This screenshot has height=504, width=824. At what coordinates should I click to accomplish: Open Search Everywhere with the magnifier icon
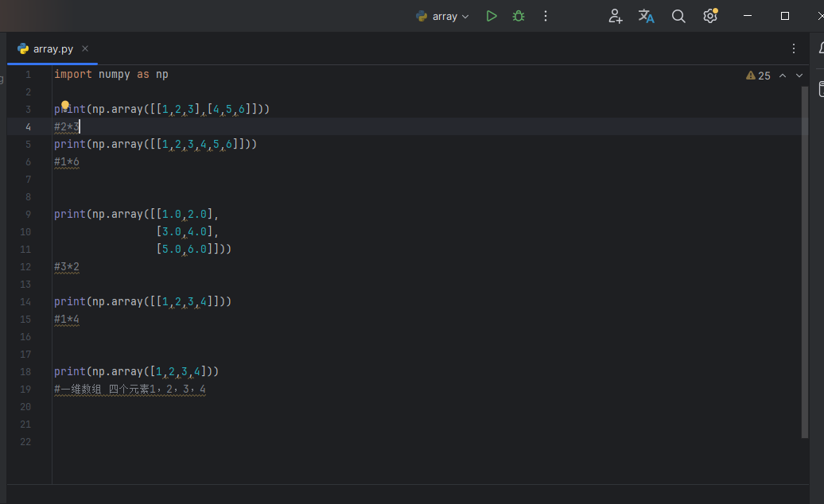(678, 16)
